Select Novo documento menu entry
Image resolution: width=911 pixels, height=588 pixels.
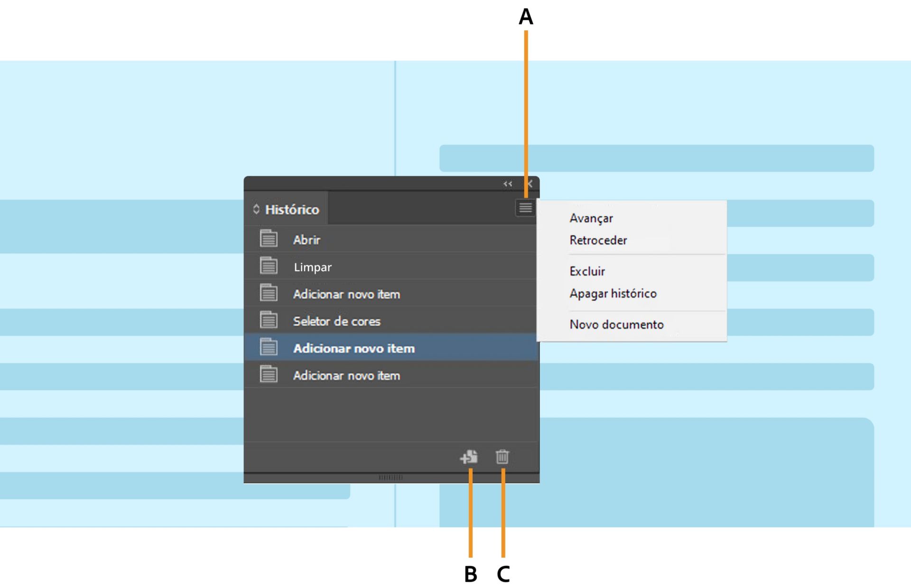click(x=616, y=325)
